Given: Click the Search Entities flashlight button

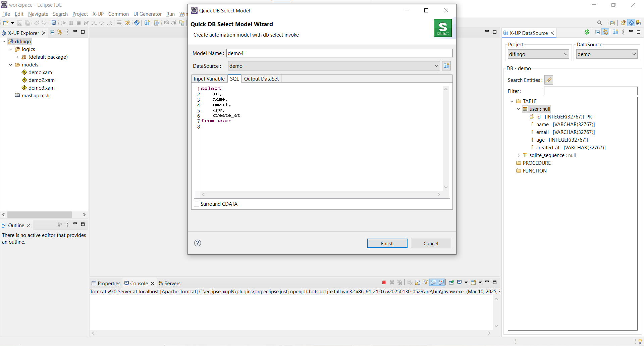Looking at the screenshot, I should click(x=548, y=80).
